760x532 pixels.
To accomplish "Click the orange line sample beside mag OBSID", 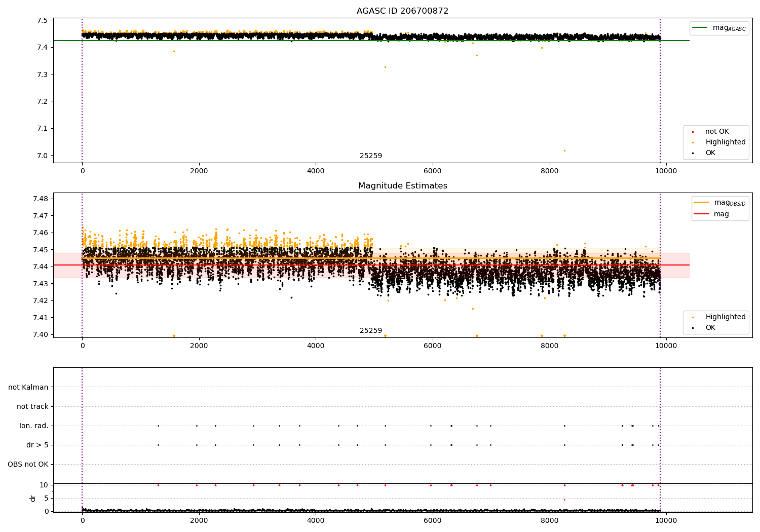I will coord(702,203).
